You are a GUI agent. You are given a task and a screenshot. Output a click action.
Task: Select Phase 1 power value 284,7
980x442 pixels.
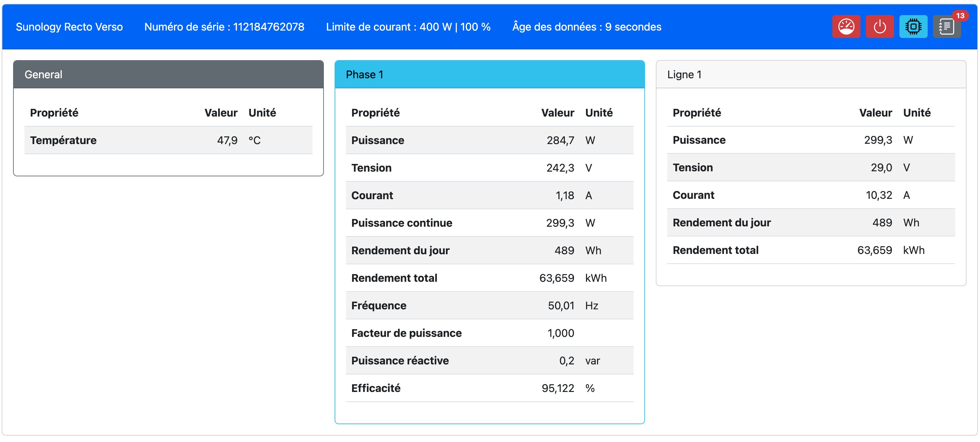pos(560,140)
